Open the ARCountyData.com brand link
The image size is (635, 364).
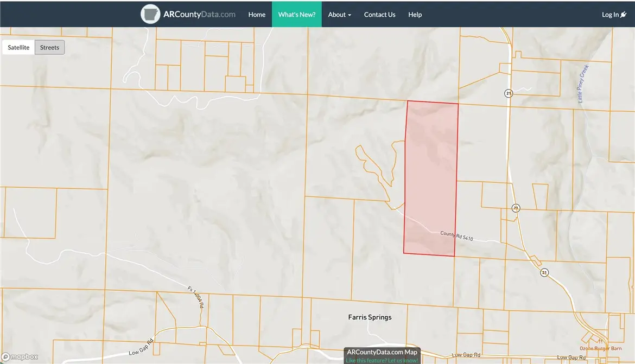pyautogui.click(x=199, y=14)
